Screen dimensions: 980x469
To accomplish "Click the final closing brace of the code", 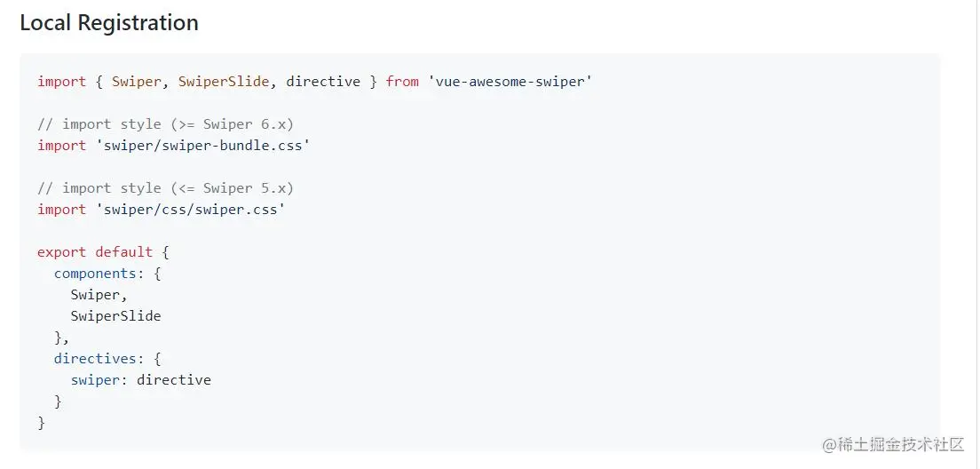I will (41, 423).
